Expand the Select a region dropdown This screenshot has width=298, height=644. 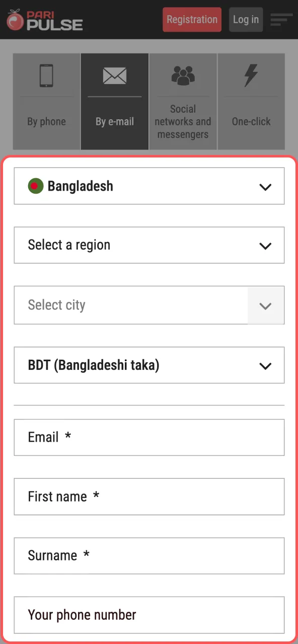click(149, 246)
